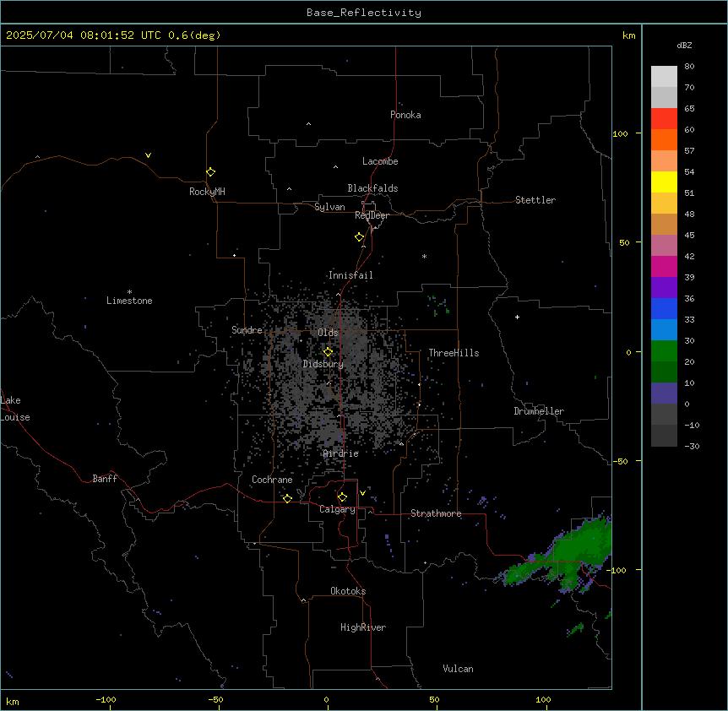Screen dimensions: 728x711
Task: Click the yellow v marker east of Calgary
Action: point(362,493)
